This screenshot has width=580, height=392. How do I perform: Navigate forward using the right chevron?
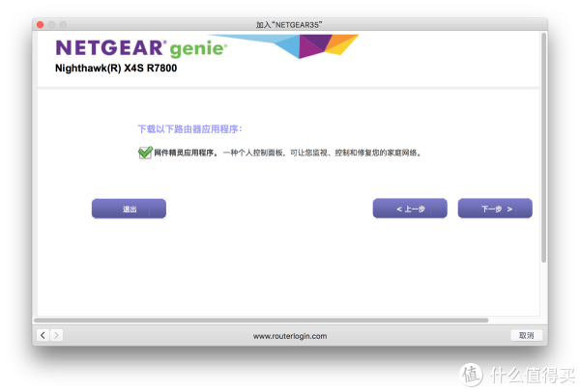click(56, 335)
